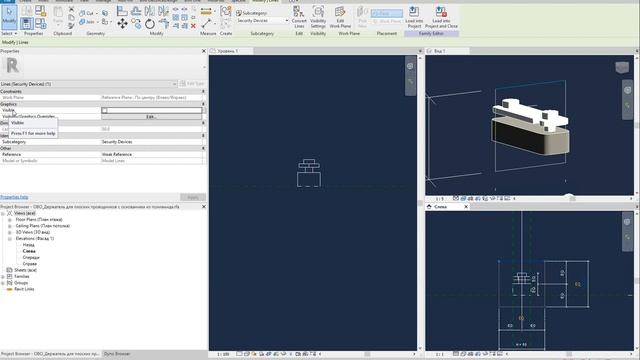Close the Слева view tab
Viewport: 640px width, 360px height.
466,207
